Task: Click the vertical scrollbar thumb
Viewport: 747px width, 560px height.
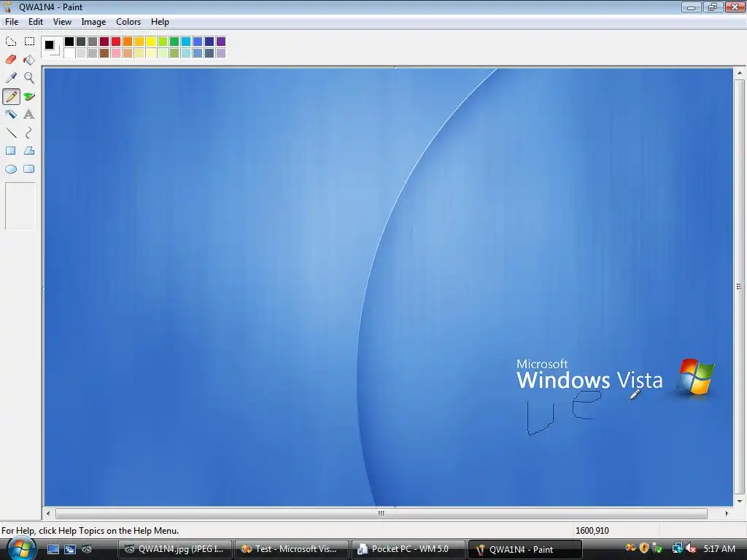Action: [740, 287]
